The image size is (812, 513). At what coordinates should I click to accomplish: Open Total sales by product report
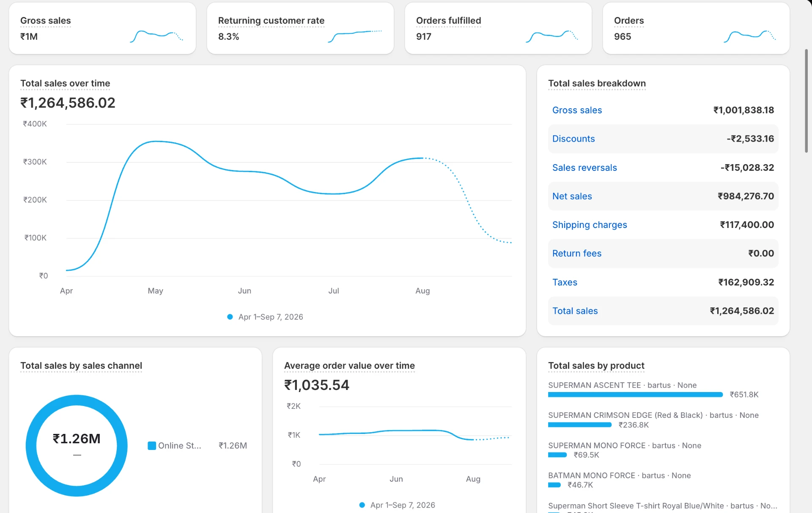pos(596,365)
